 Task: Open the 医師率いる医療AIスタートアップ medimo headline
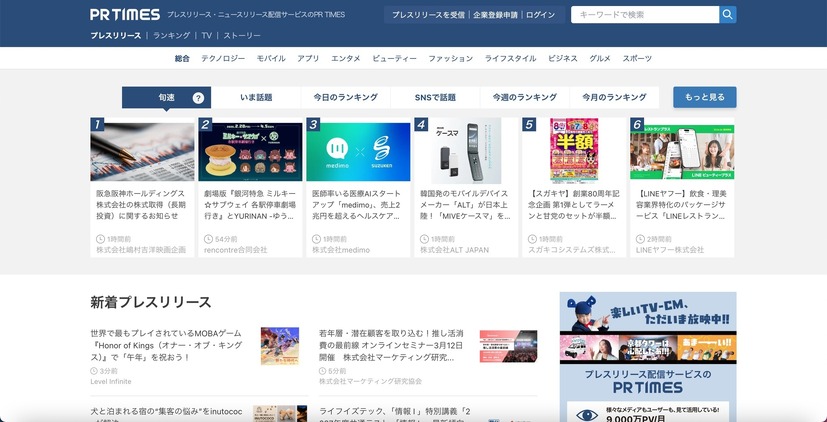click(x=358, y=205)
